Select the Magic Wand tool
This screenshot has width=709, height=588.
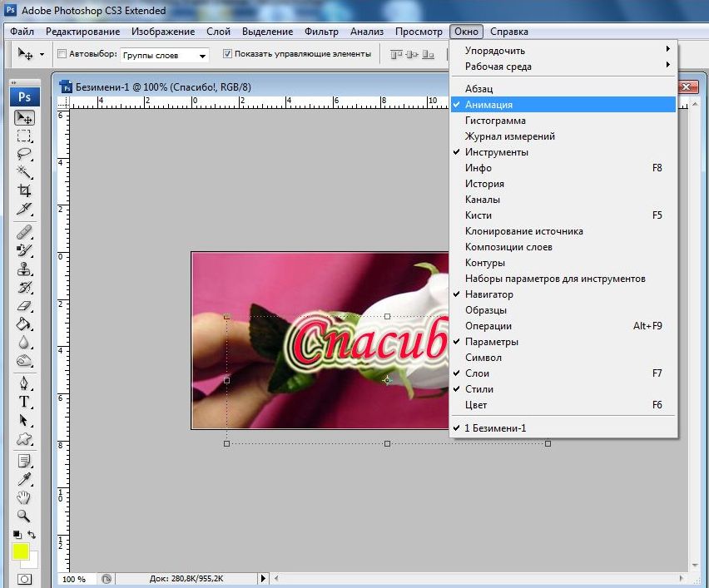[24, 172]
